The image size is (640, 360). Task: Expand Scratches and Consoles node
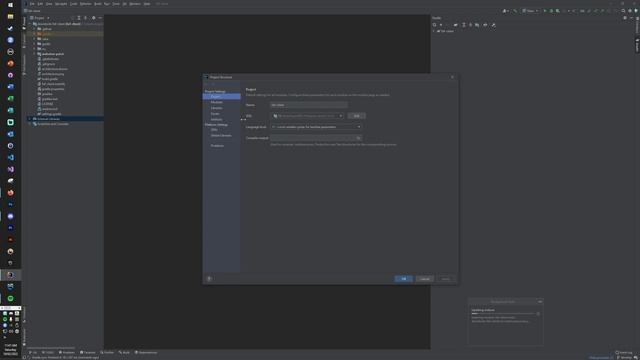29,124
